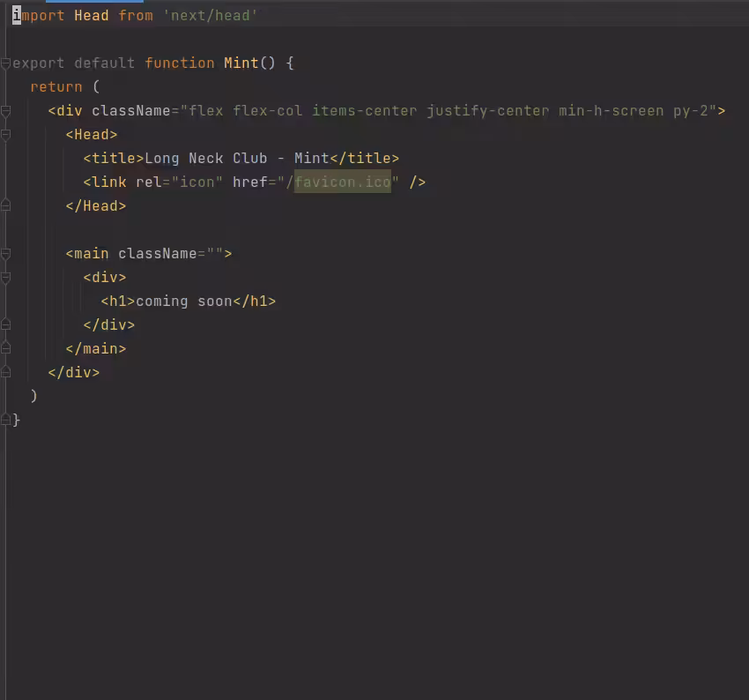
Task: Click the default keyword
Action: (x=105, y=63)
